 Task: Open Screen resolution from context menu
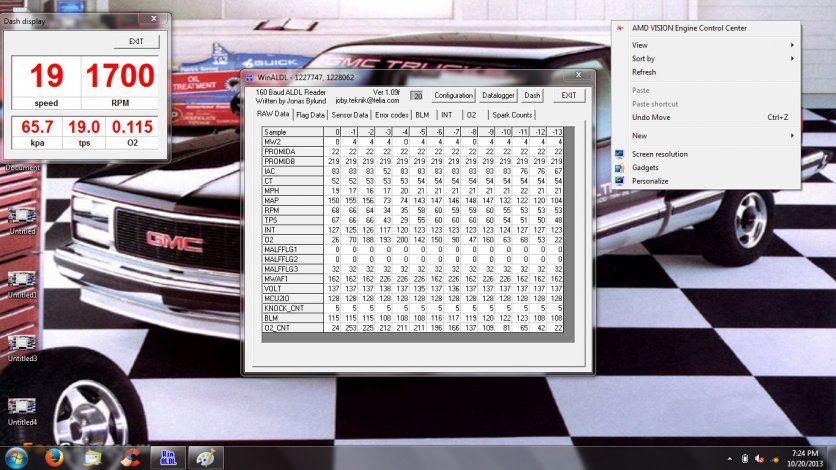click(x=705, y=154)
